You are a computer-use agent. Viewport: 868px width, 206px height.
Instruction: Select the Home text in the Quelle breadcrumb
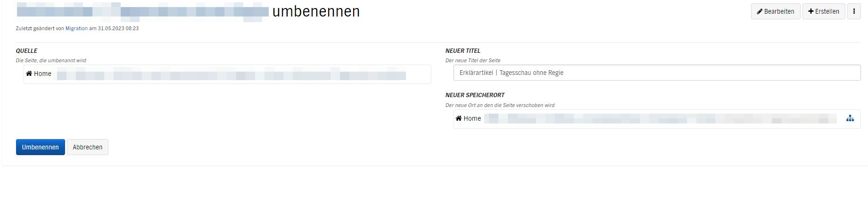[42, 74]
